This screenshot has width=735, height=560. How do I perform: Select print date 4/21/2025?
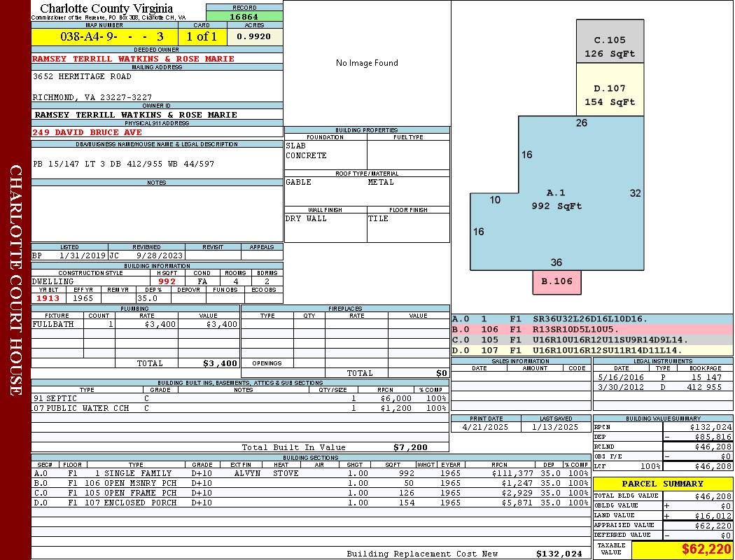point(485,428)
